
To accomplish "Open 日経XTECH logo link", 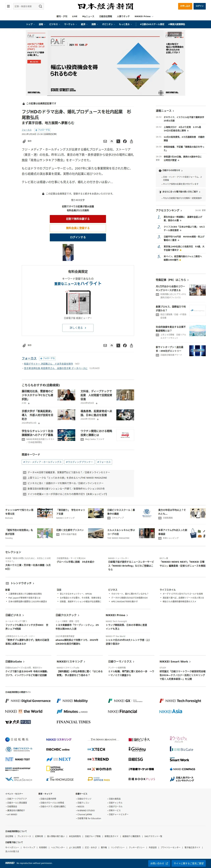I will pyautogui.click(x=96, y=749).
